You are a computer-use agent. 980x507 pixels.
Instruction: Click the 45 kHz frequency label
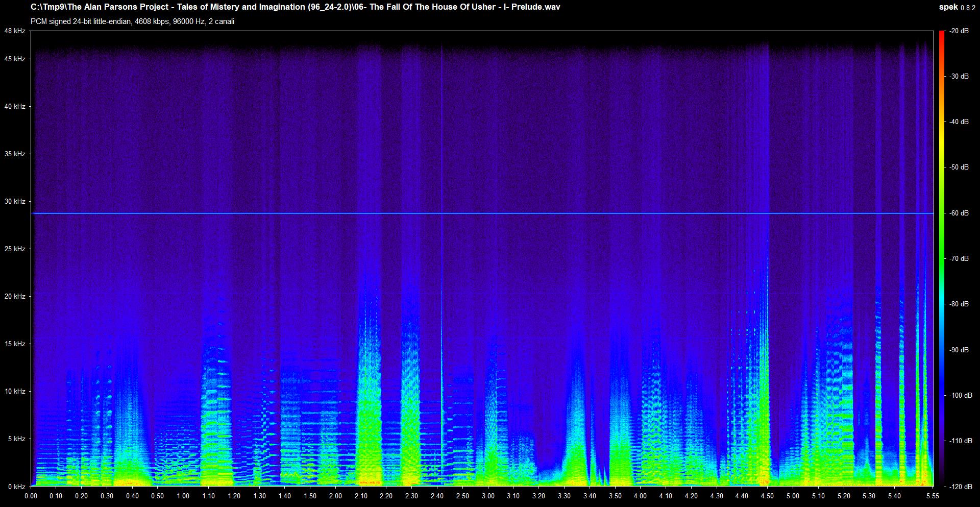14,59
